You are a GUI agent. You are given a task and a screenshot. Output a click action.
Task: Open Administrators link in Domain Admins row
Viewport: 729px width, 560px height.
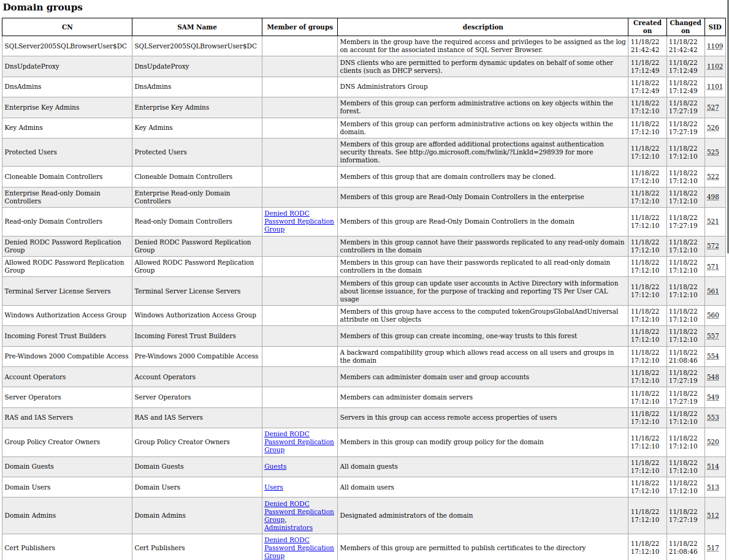click(288, 528)
